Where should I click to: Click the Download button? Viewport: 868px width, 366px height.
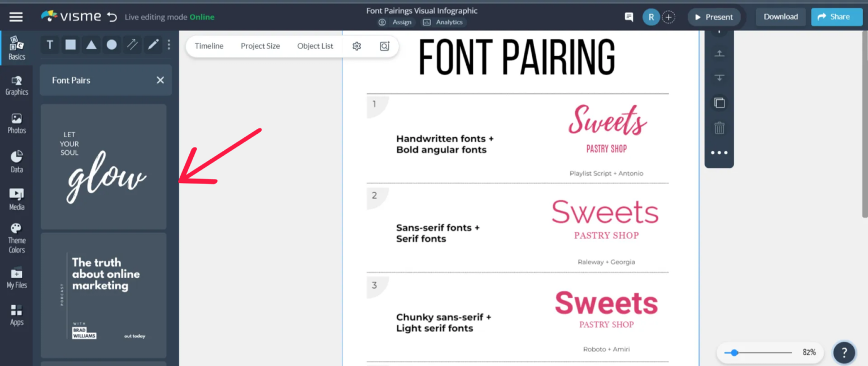click(780, 16)
